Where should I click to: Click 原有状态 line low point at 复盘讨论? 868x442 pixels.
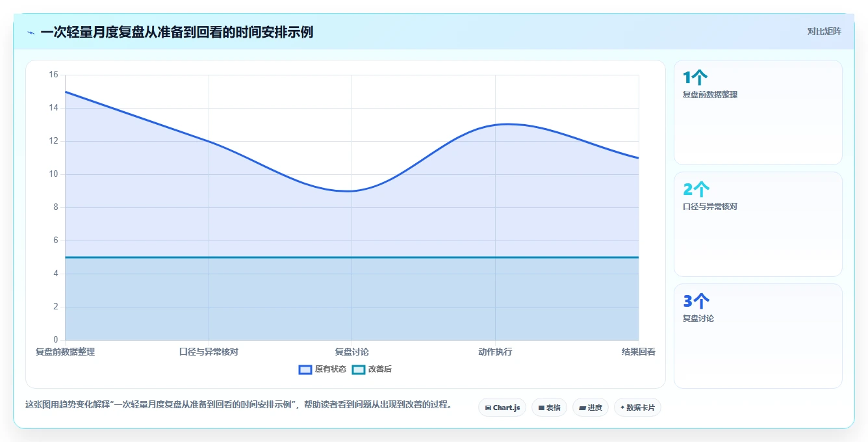pyautogui.click(x=352, y=191)
